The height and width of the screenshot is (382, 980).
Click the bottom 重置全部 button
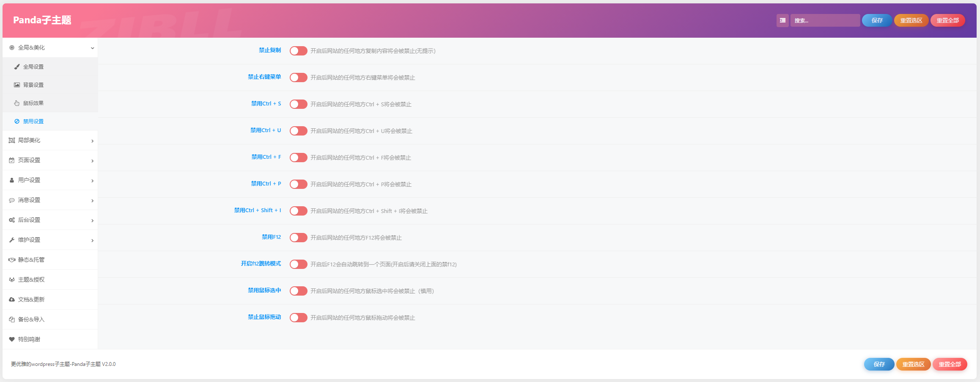pos(950,364)
